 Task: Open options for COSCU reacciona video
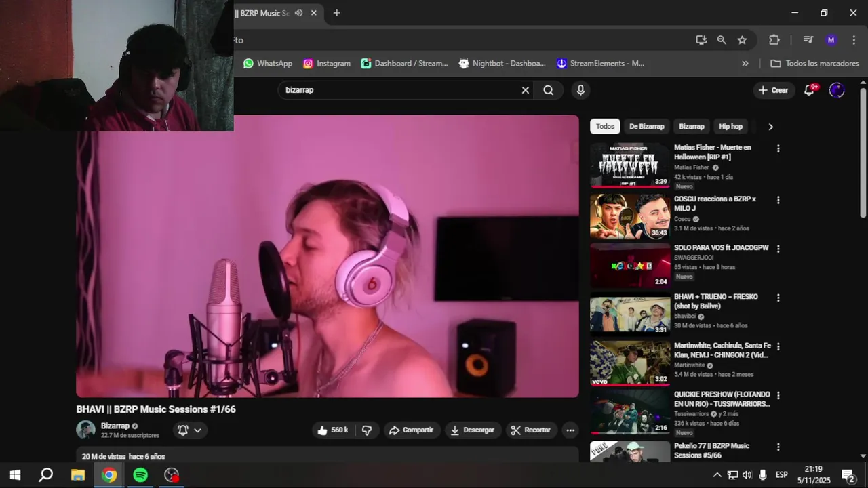(x=778, y=200)
